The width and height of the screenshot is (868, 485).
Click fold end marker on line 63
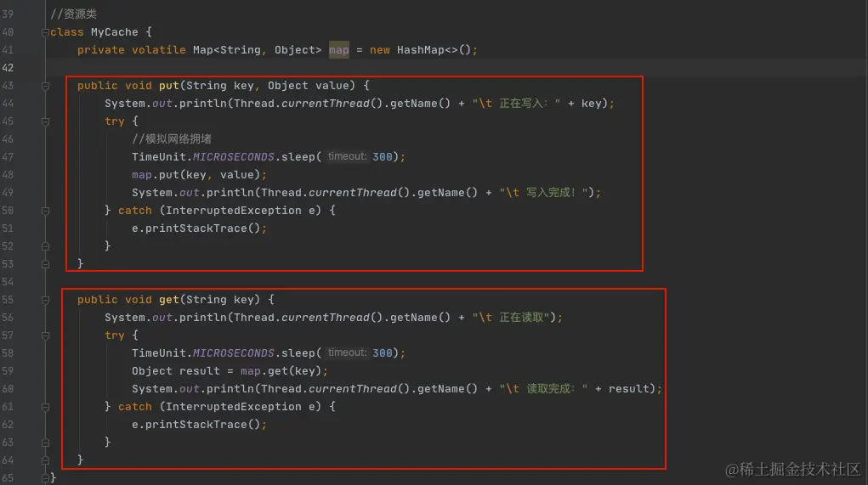pos(45,443)
